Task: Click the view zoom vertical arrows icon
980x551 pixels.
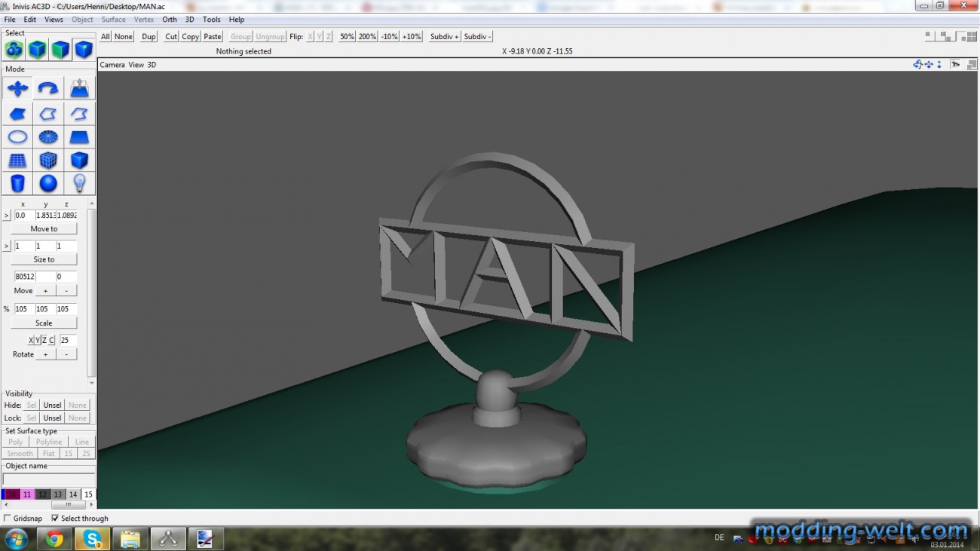Action: point(939,65)
